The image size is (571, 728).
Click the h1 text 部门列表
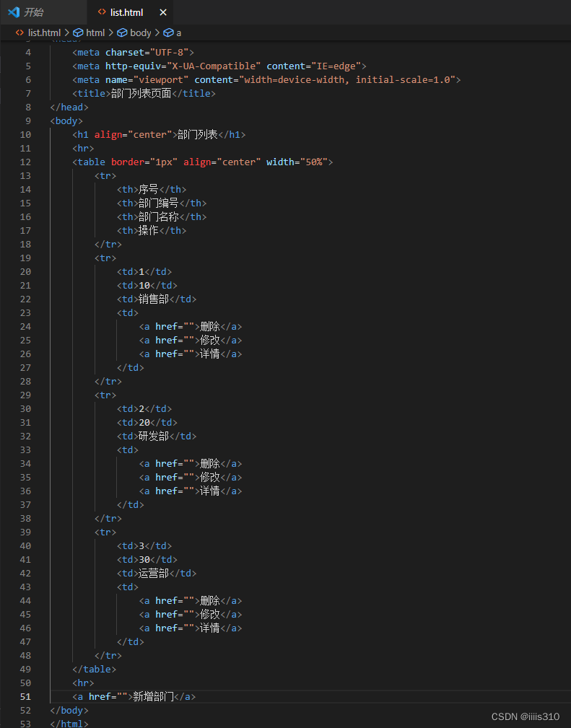[198, 135]
